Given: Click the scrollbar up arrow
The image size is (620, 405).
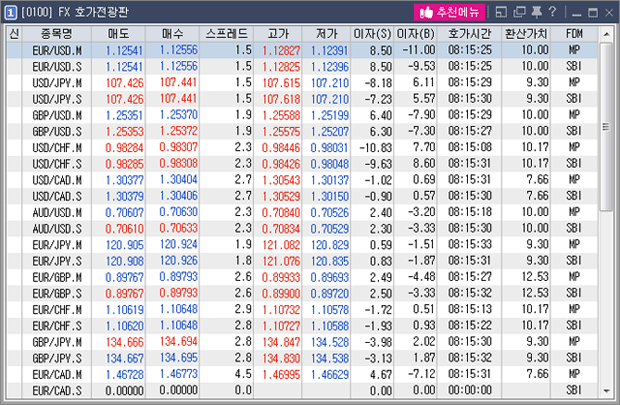Looking at the screenshot, I should (x=606, y=35).
